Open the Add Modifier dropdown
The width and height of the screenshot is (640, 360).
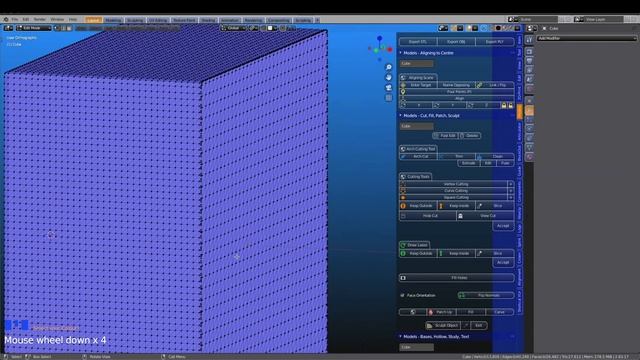pyautogui.click(x=587, y=38)
